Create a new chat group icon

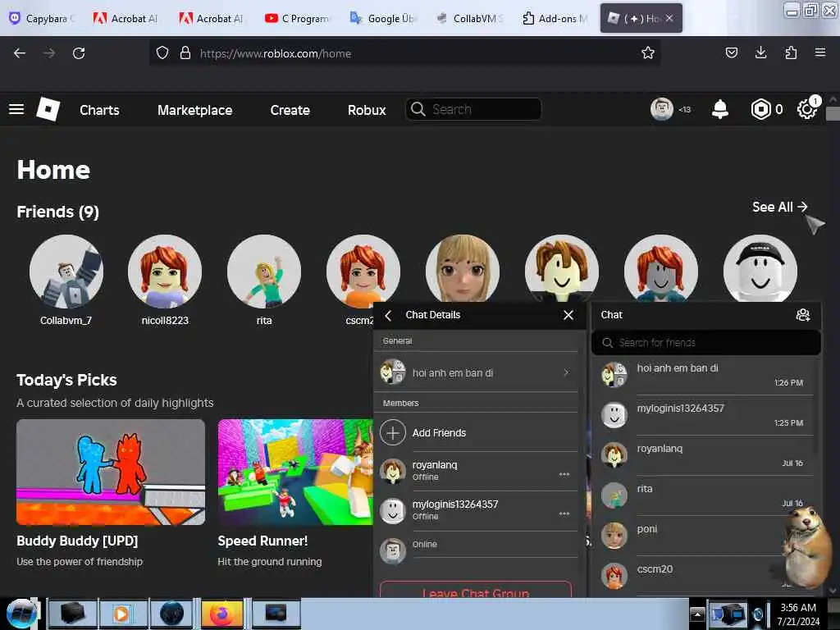pyautogui.click(x=802, y=315)
